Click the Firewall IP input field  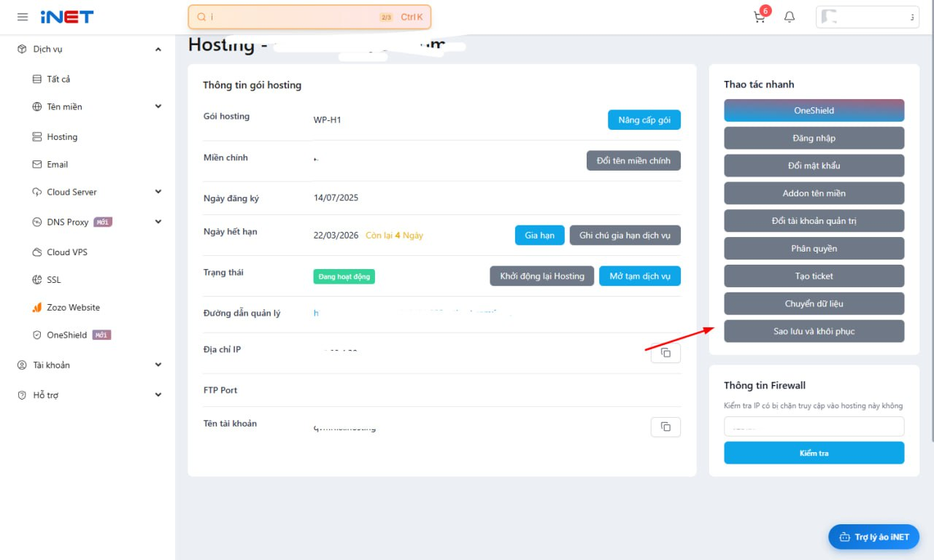coord(814,427)
